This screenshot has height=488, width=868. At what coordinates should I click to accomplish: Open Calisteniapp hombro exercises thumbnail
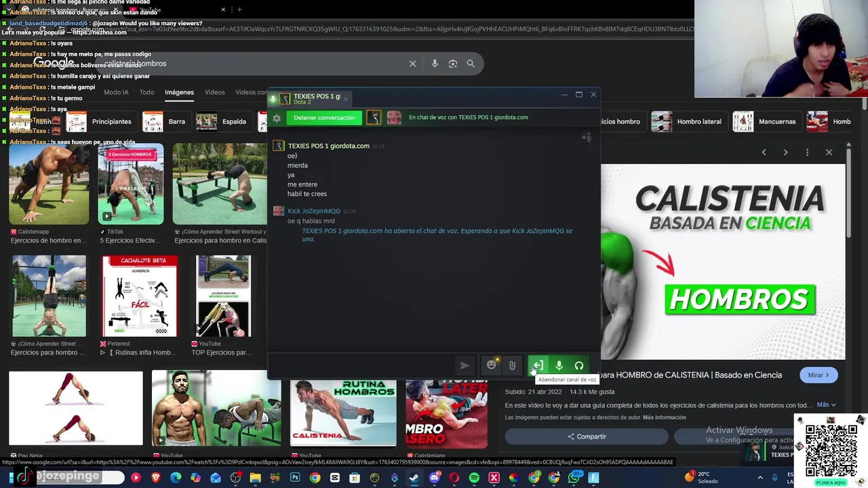coord(49,184)
